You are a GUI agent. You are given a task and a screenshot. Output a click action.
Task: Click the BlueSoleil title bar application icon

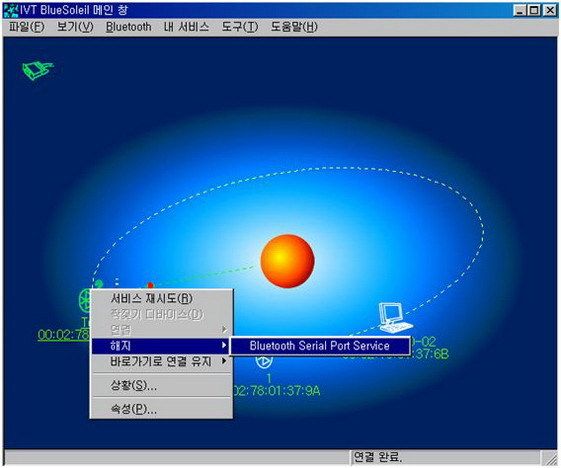pos(10,10)
